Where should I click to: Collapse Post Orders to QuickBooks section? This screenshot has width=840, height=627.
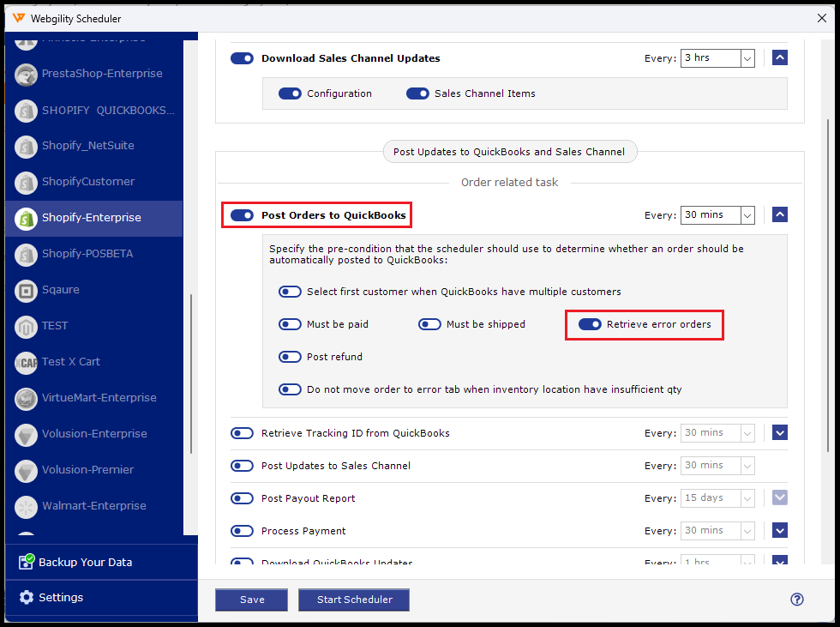(779, 214)
